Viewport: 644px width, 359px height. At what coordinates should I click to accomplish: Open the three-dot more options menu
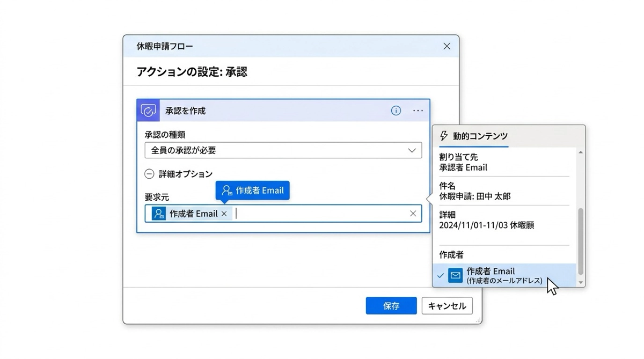[x=418, y=111]
